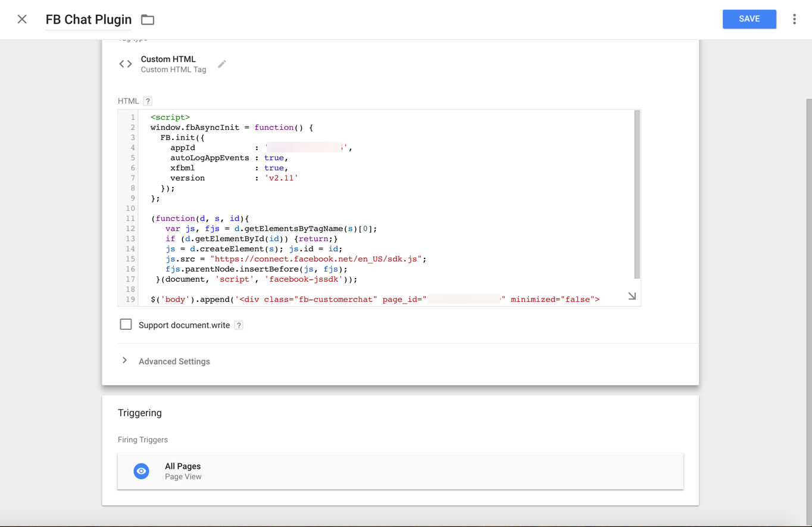Click the Advanced Settings label

click(x=174, y=361)
